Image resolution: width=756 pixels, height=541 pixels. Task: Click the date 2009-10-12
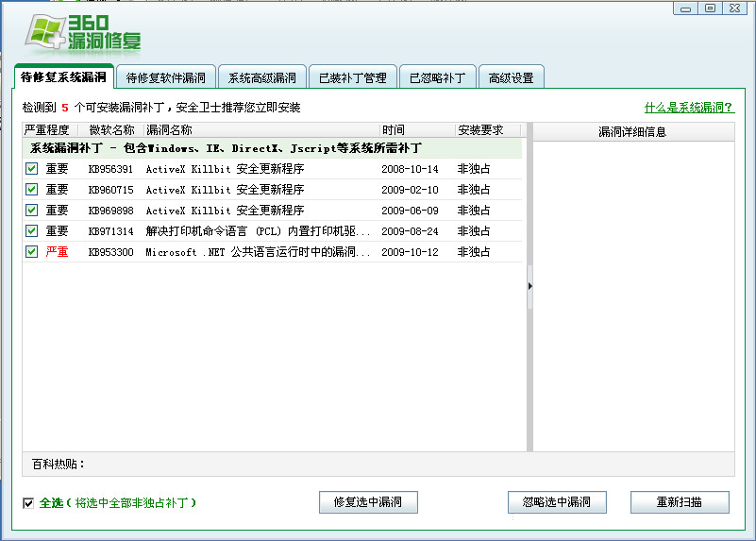(x=410, y=252)
